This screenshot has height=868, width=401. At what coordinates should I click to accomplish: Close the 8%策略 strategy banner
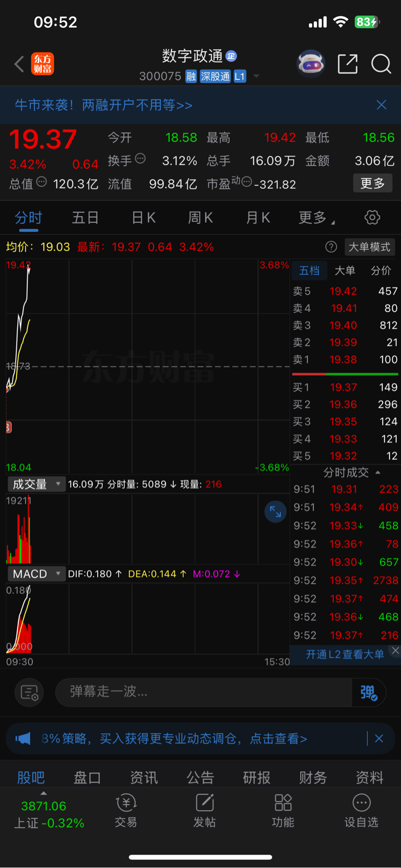[x=379, y=739]
